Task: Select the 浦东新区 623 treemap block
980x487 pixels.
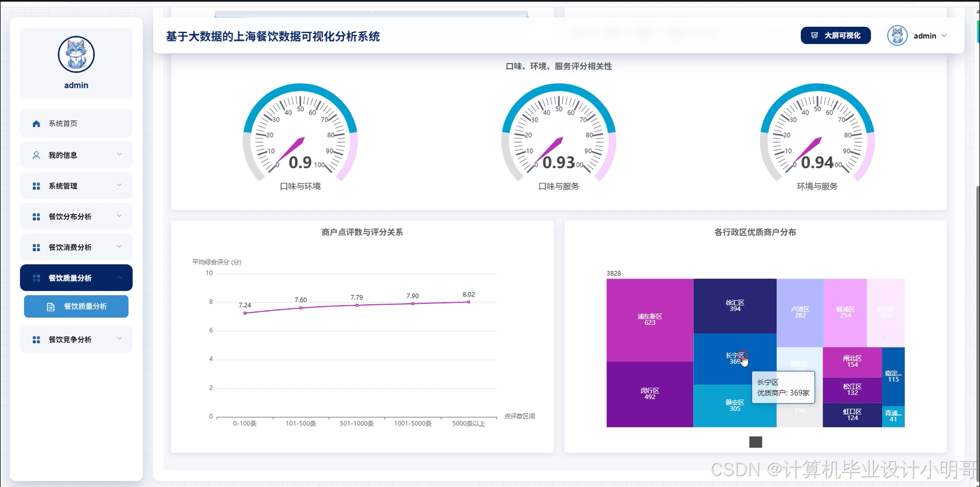Action: (x=650, y=320)
